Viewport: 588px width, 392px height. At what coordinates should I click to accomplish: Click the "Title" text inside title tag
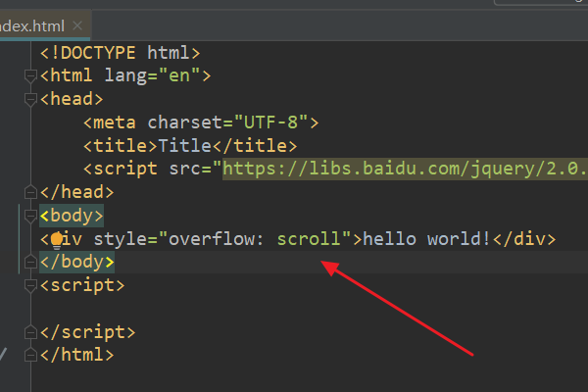185,146
